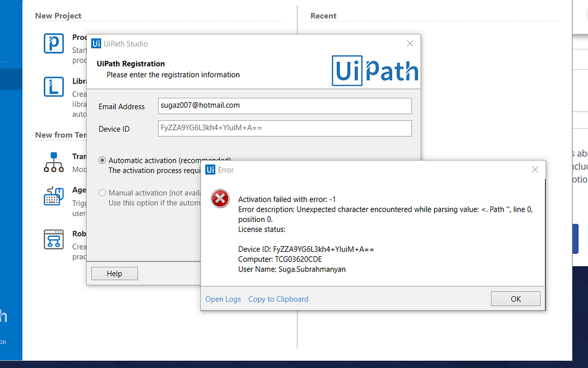Click the Ui icon in Error dialog title bar
This screenshot has width=588, height=368.
coord(210,170)
